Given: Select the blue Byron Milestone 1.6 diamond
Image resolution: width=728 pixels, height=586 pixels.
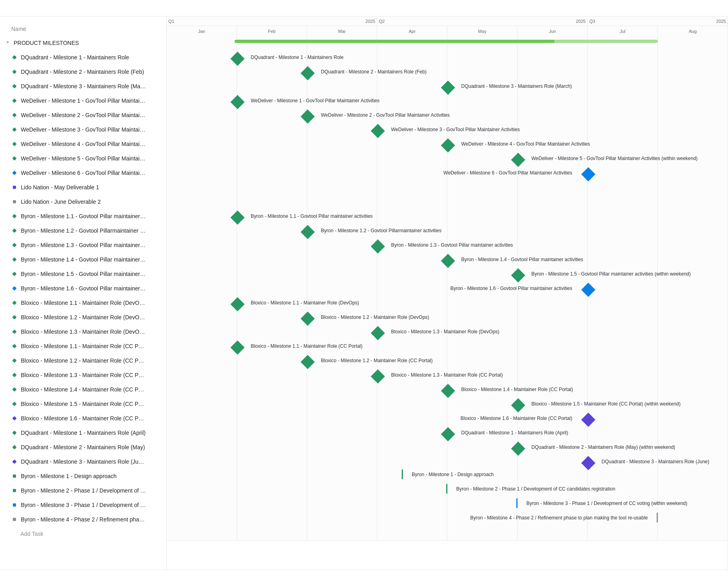Looking at the screenshot, I should [x=588, y=290].
